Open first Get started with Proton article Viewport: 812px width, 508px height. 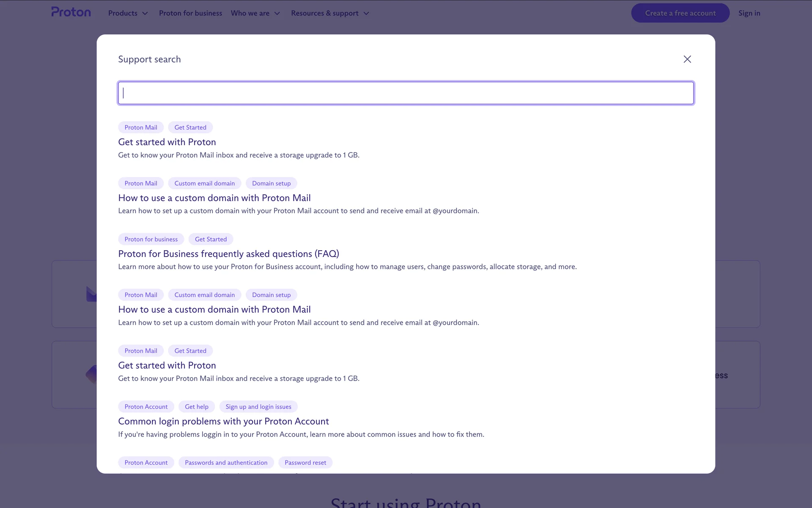pos(167,142)
